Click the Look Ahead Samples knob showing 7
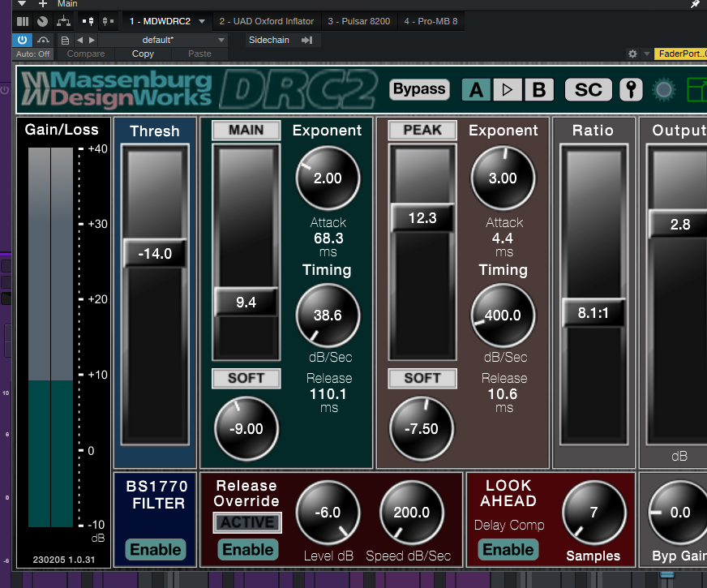This screenshot has width=707, height=588. click(593, 513)
